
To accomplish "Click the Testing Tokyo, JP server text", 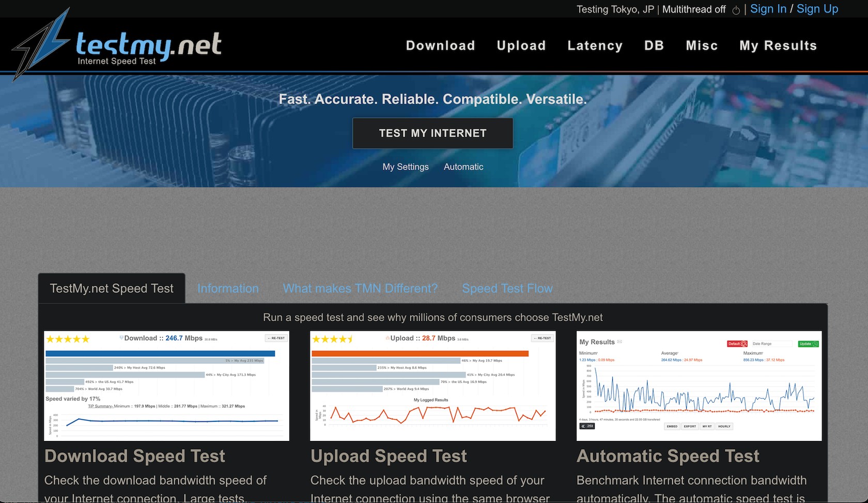I will pos(615,9).
